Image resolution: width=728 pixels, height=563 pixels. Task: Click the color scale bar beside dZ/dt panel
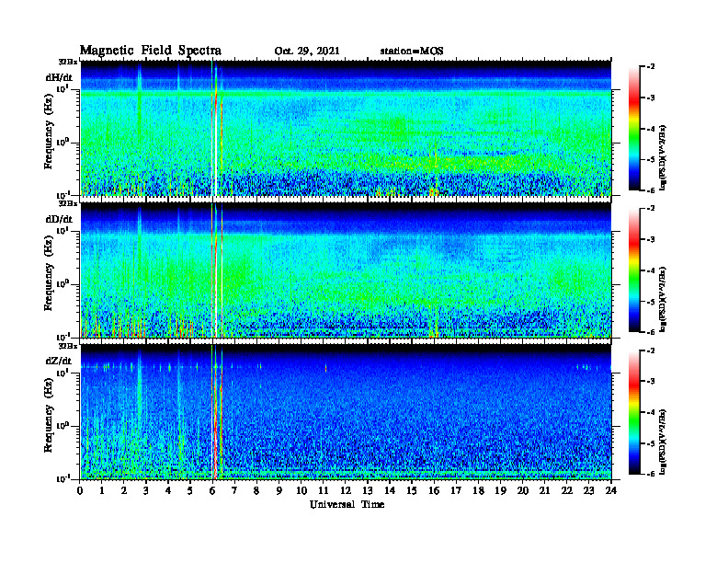[x=634, y=412]
